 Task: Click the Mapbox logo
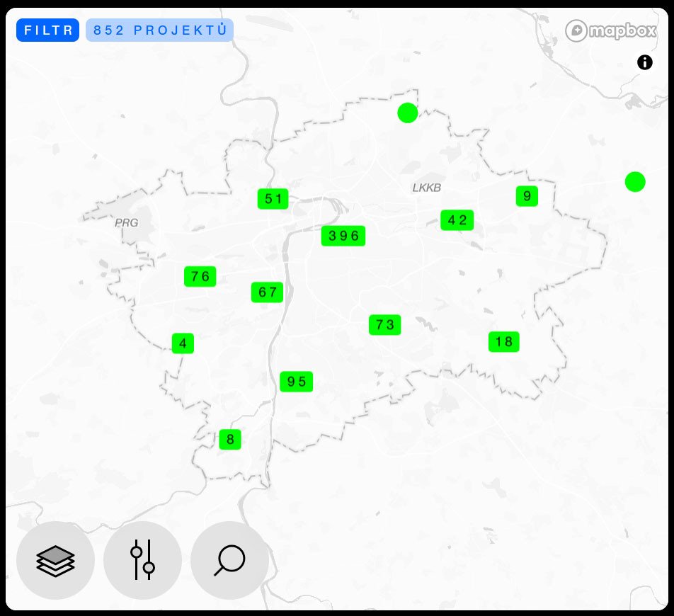pyautogui.click(x=611, y=30)
